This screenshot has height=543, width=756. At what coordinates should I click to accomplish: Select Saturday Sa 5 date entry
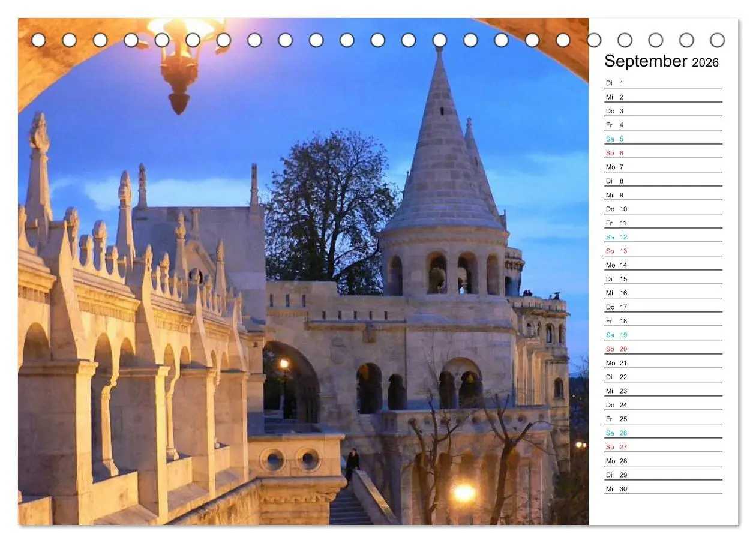(663, 139)
